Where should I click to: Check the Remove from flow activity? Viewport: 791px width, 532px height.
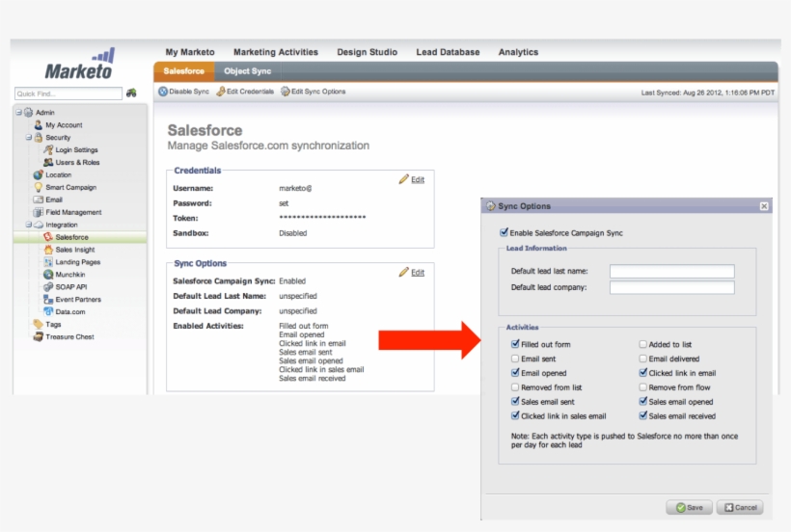(x=642, y=387)
